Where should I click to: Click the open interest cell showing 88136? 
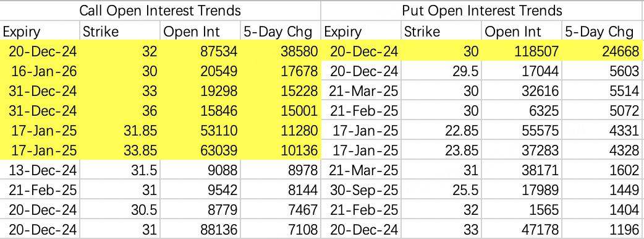(x=200, y=230)
